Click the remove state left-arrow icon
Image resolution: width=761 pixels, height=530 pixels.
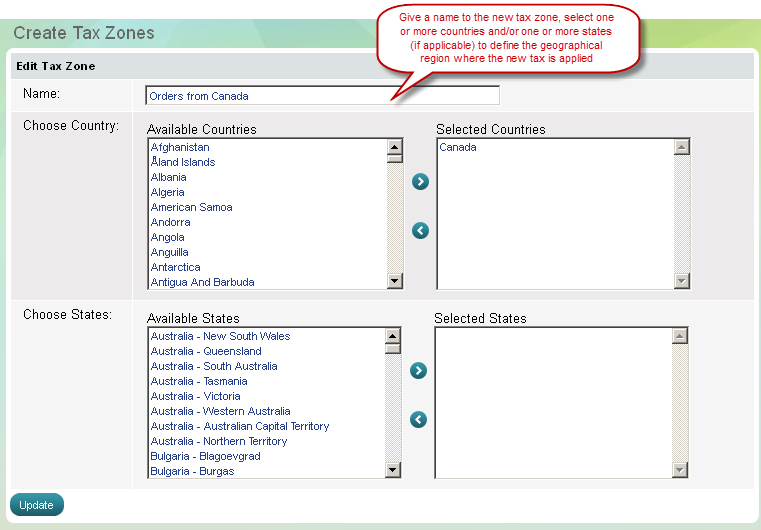pos(418,420)
